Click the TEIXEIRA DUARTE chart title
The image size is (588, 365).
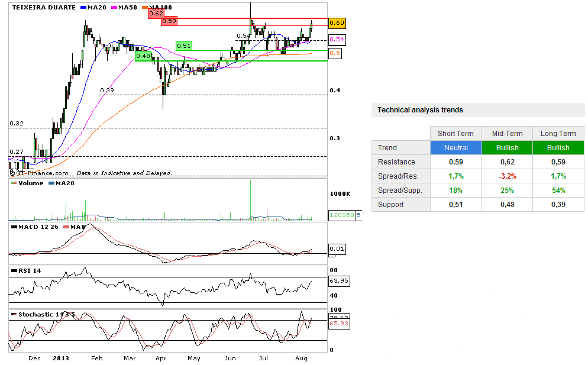click(44, 7)
